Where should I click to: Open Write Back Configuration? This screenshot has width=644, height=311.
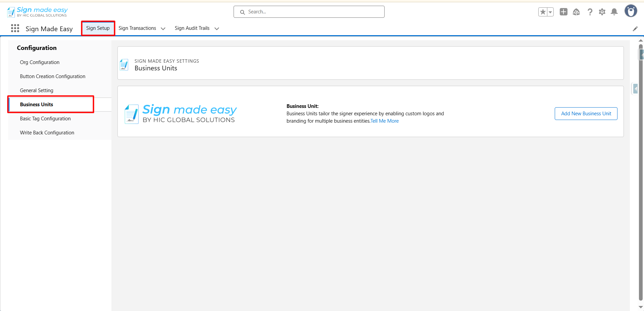47,133
